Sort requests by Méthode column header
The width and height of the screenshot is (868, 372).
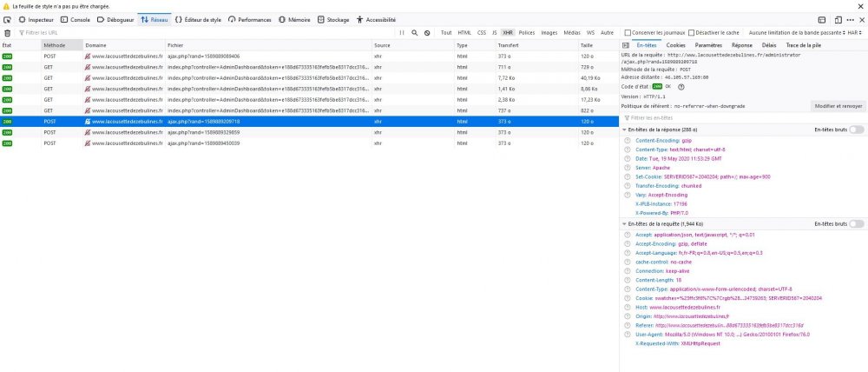[62, 45]
